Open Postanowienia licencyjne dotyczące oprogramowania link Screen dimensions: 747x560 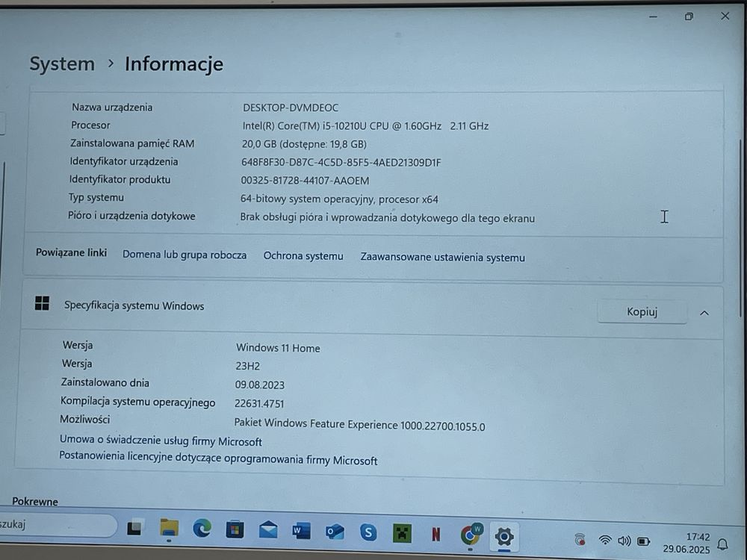(x=218, y=458)
